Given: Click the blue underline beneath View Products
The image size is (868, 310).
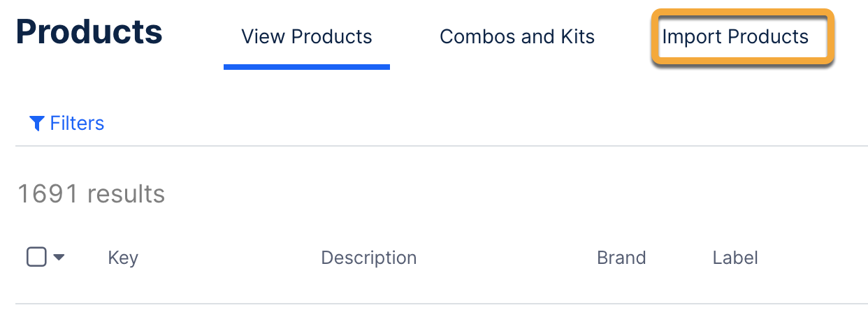Looking at the screenshot, I should point(306,67).
